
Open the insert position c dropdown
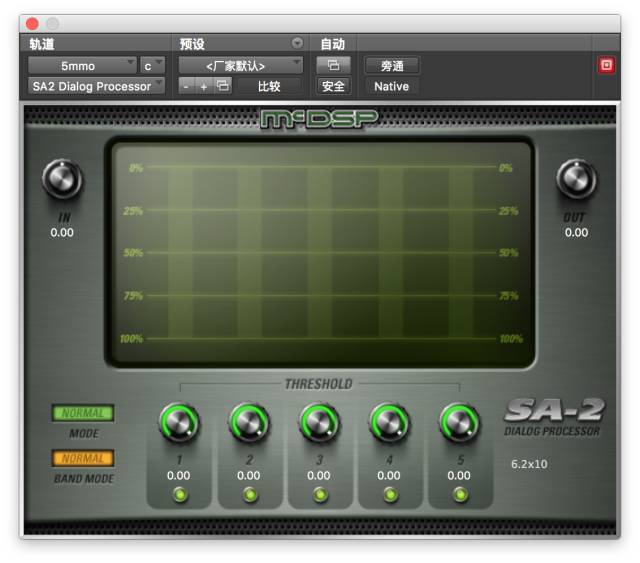click(152, 65)
